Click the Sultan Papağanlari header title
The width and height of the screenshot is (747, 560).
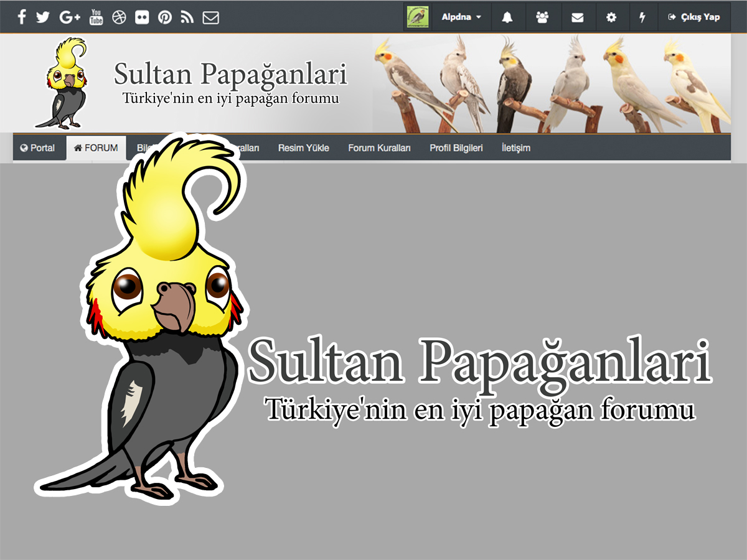tap(230, 74)
